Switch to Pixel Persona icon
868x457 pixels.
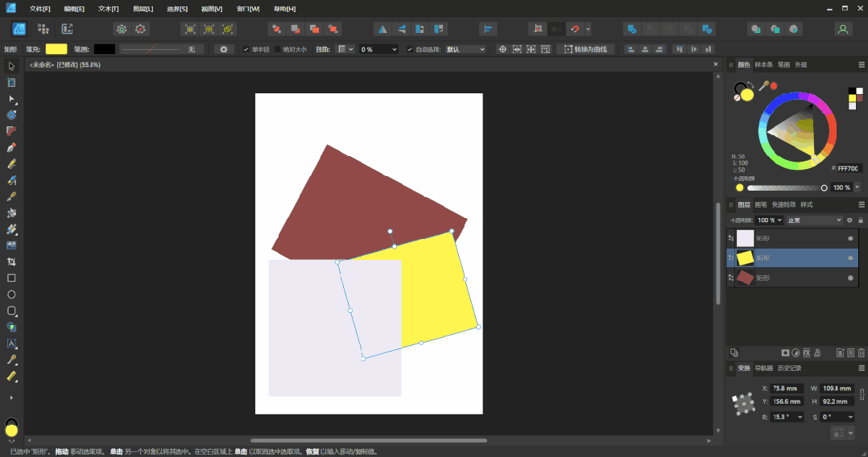point(43,29)
